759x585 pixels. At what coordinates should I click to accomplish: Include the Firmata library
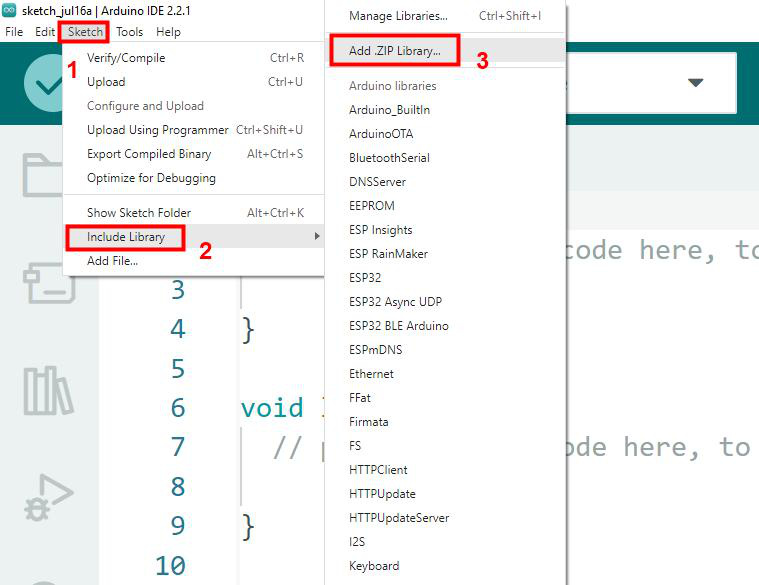pyautogui.click(x=445, y=422)
